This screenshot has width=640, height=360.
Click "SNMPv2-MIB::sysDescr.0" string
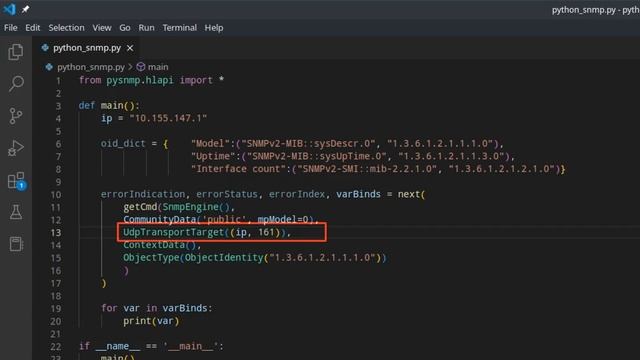[x=308, y=144]
